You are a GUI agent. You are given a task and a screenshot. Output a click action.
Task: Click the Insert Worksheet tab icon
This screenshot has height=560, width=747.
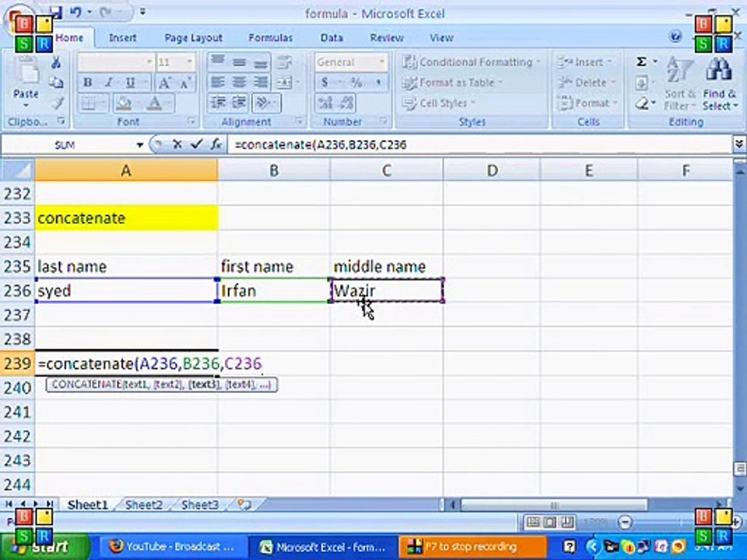(x=244, y=505)
